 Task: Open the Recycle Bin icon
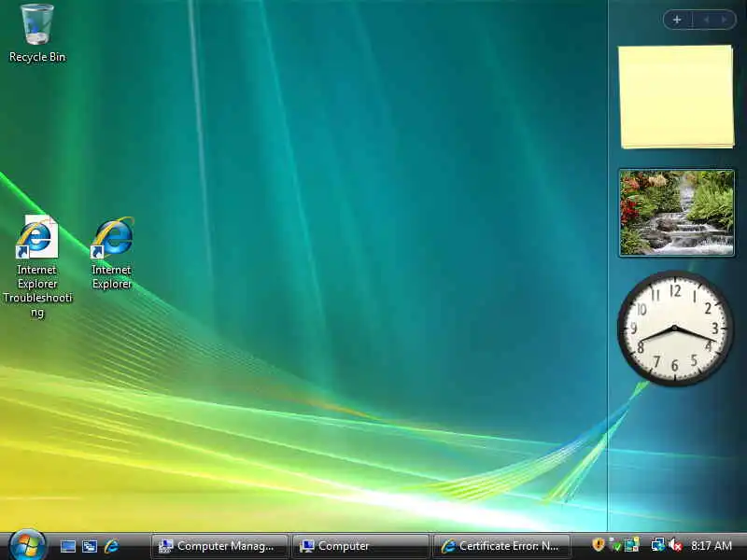click(x=37, y=33)
